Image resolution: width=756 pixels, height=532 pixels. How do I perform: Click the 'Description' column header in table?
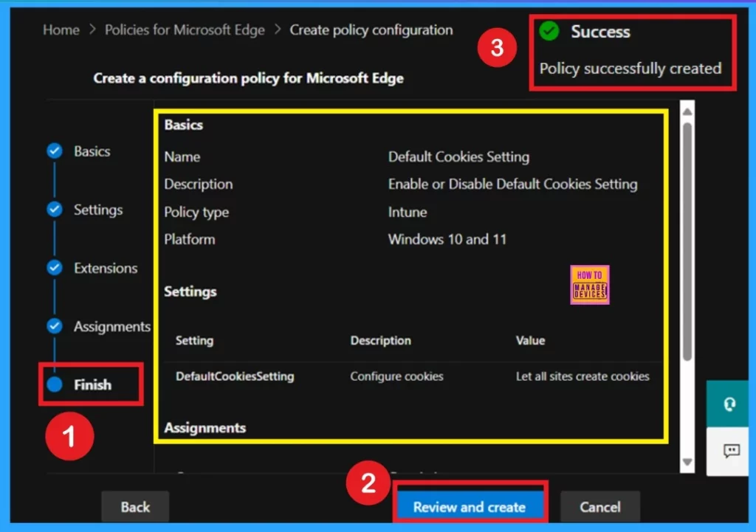point(380,341)
